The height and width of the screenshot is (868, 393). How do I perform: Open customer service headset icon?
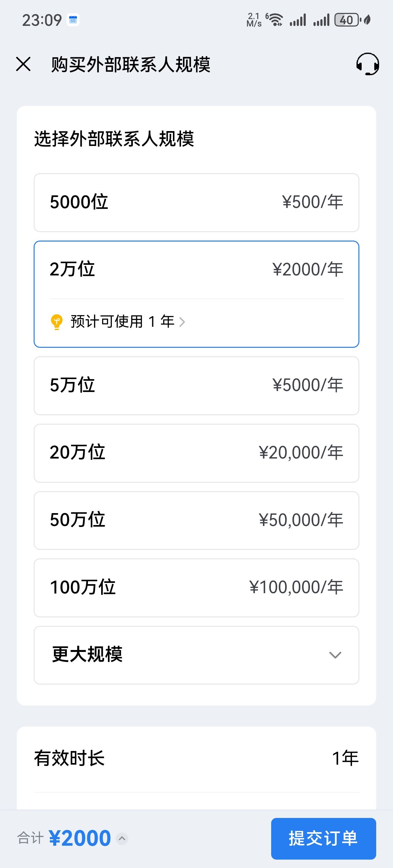367,64
